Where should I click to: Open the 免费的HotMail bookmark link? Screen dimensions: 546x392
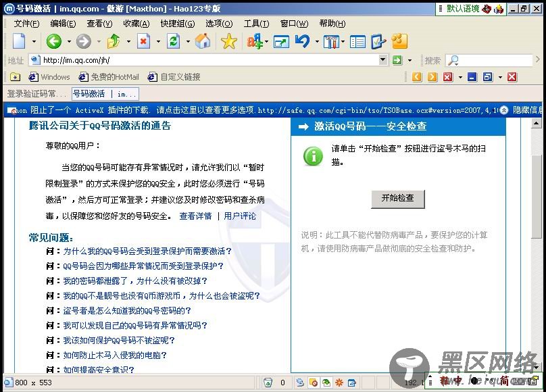coord(109,77)
